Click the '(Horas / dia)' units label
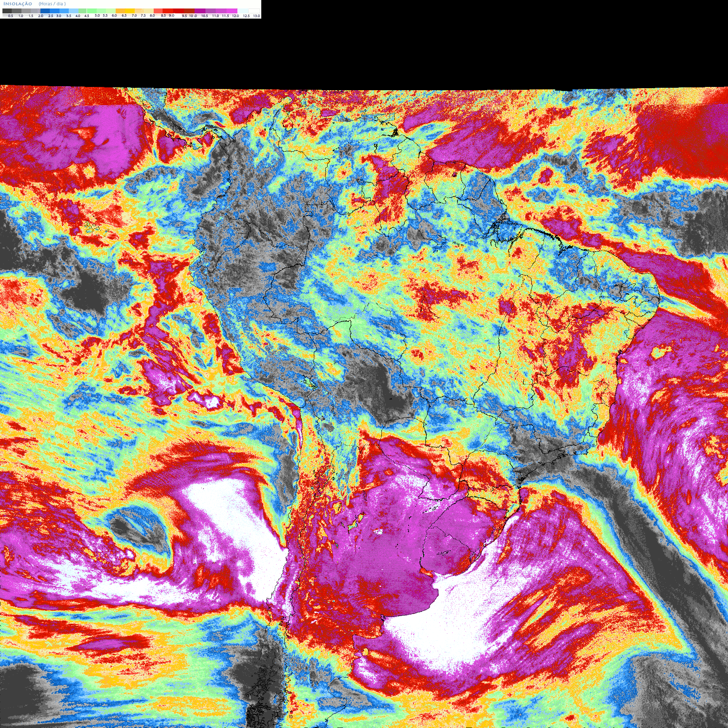The height and width of the screenshot is (728, 728). [x=52, y=4]
